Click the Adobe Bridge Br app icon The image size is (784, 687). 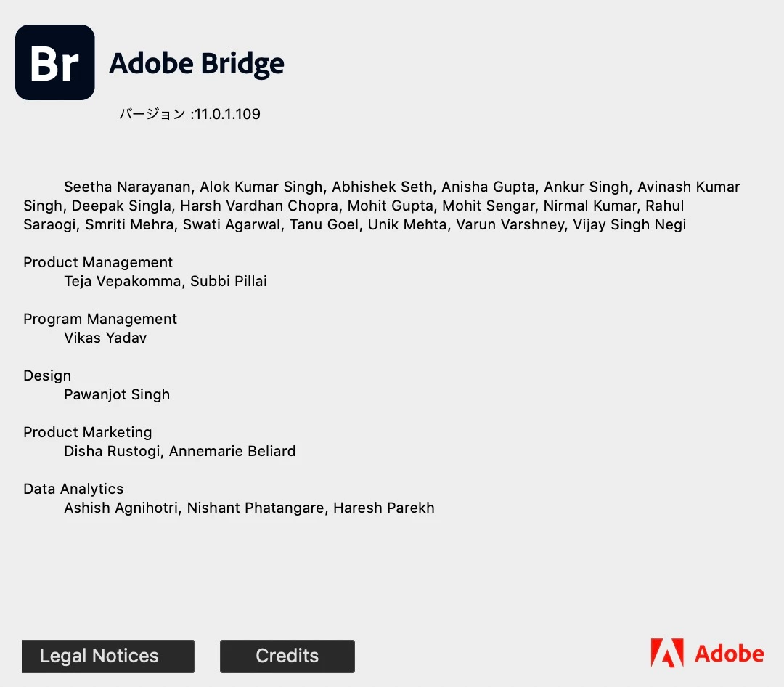[x=55, y=62]
